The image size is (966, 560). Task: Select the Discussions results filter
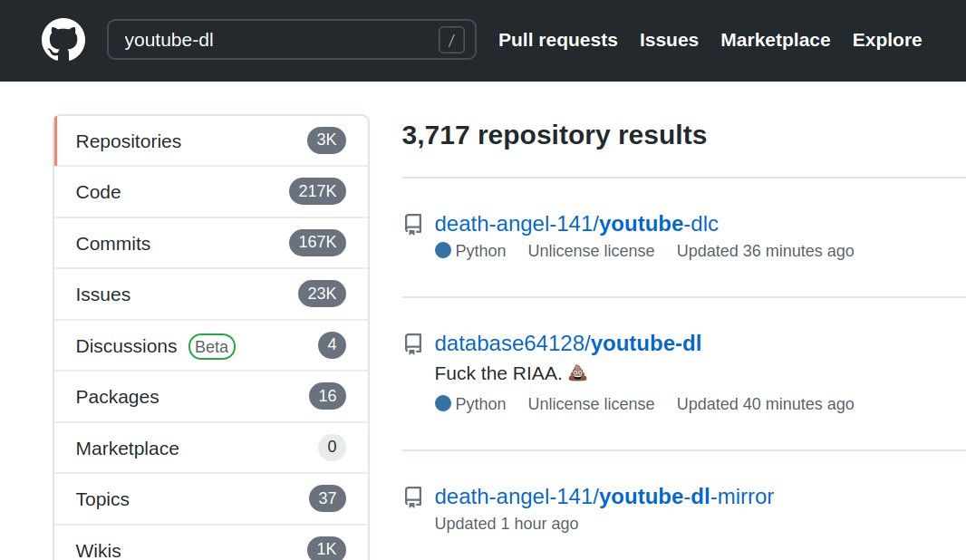(x=211, y=345)
